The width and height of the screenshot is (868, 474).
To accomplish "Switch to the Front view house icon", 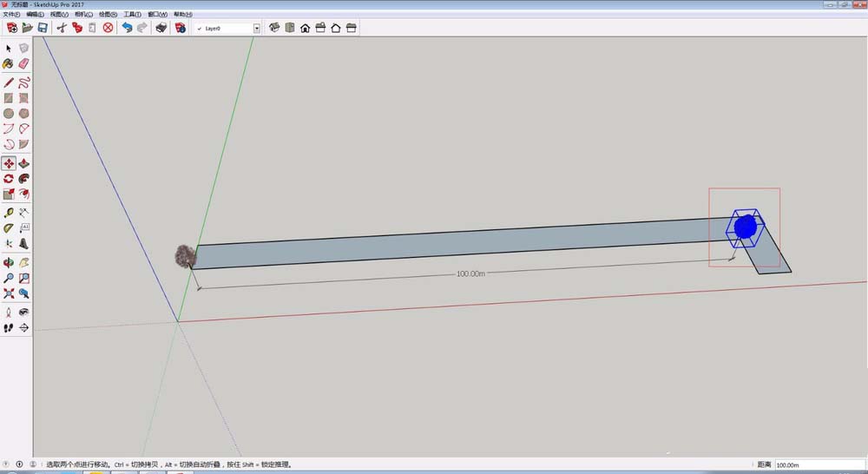I will coord(306,28).
